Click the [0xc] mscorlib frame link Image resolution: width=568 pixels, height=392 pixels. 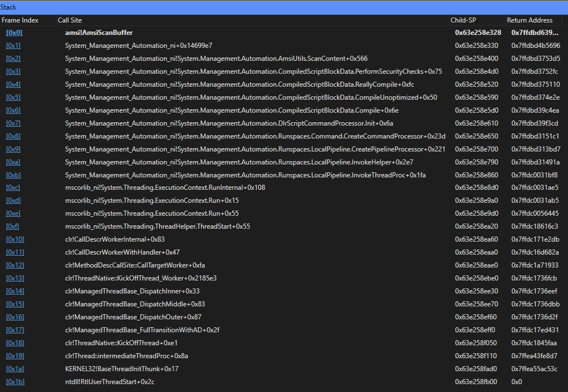pos(12,188)
